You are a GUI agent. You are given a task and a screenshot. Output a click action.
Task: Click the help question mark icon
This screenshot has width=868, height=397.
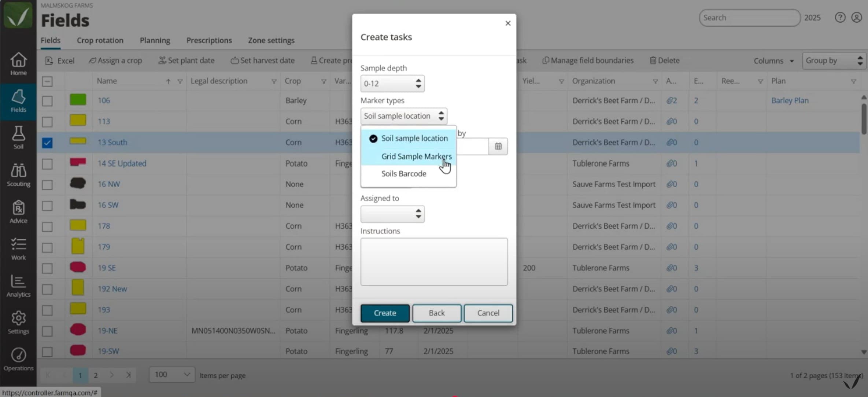click(x=840, y=18)
